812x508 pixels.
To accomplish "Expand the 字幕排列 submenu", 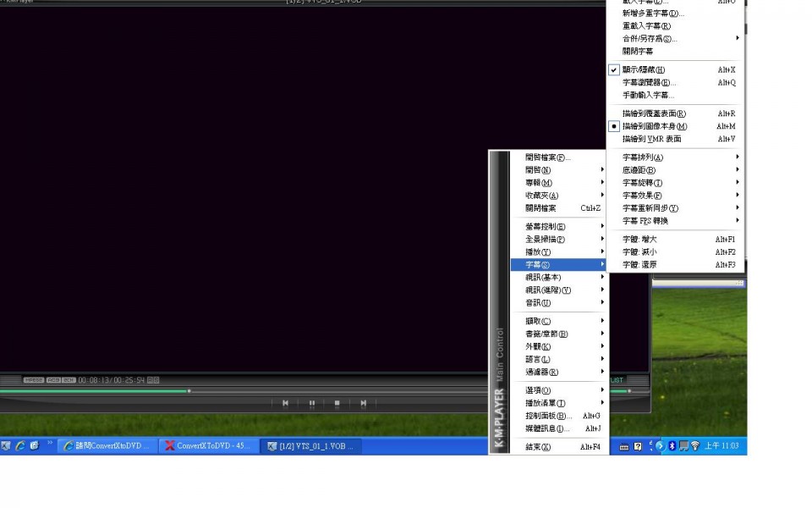I will click(643, 157).
